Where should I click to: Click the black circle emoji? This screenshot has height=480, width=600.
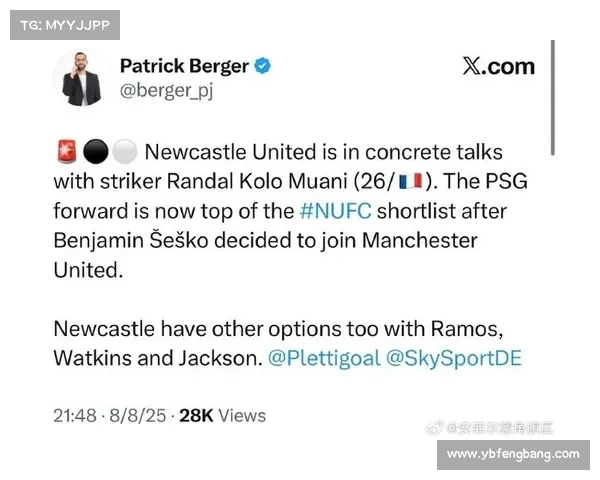pyautogui.click(x=95, y=152)
